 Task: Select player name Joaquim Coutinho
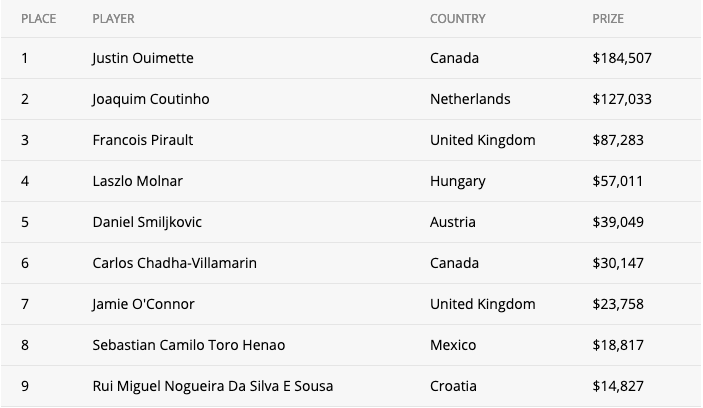click(151, 99)
